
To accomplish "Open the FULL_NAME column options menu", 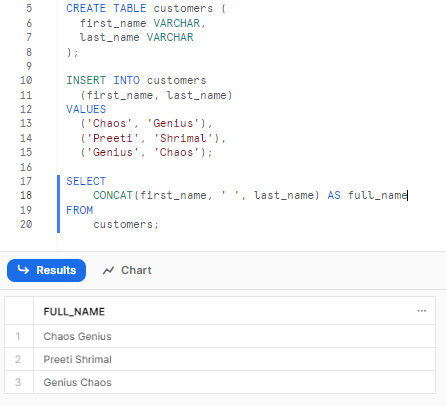I will click(422, 311).
